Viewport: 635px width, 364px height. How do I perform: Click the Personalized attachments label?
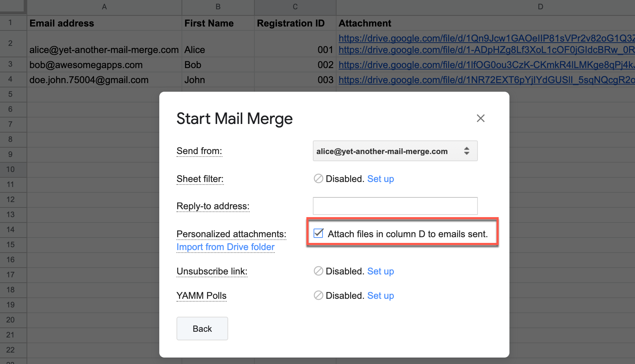point(231,234)
